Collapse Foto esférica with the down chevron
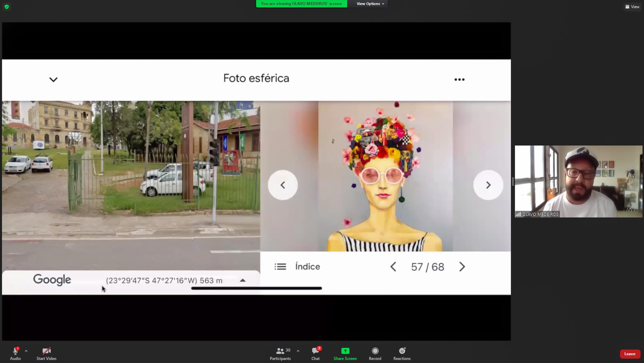 click(x=53, y=80)
